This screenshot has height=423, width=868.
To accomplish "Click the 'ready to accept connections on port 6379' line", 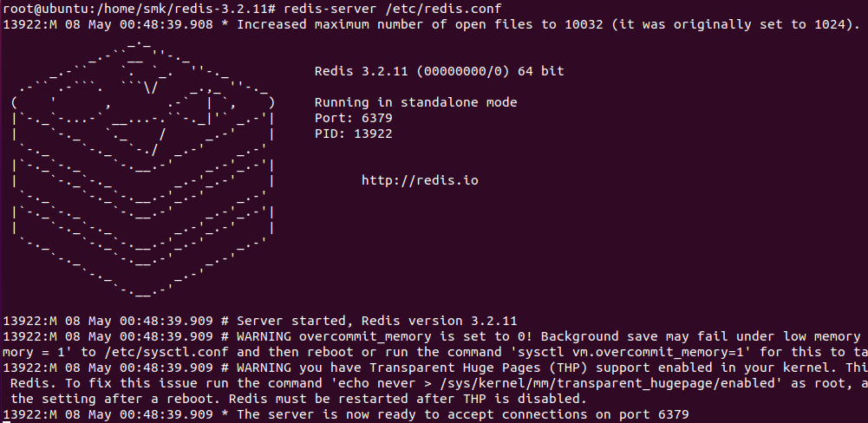I will point(346,414).
